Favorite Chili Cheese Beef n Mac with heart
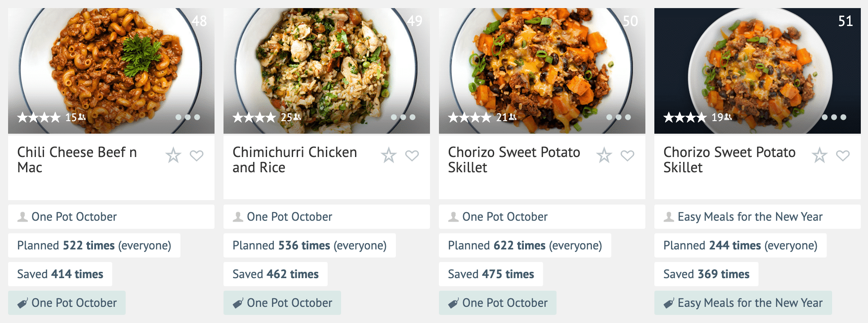Viewport: 868px width, 323px height. pos(197,156)
